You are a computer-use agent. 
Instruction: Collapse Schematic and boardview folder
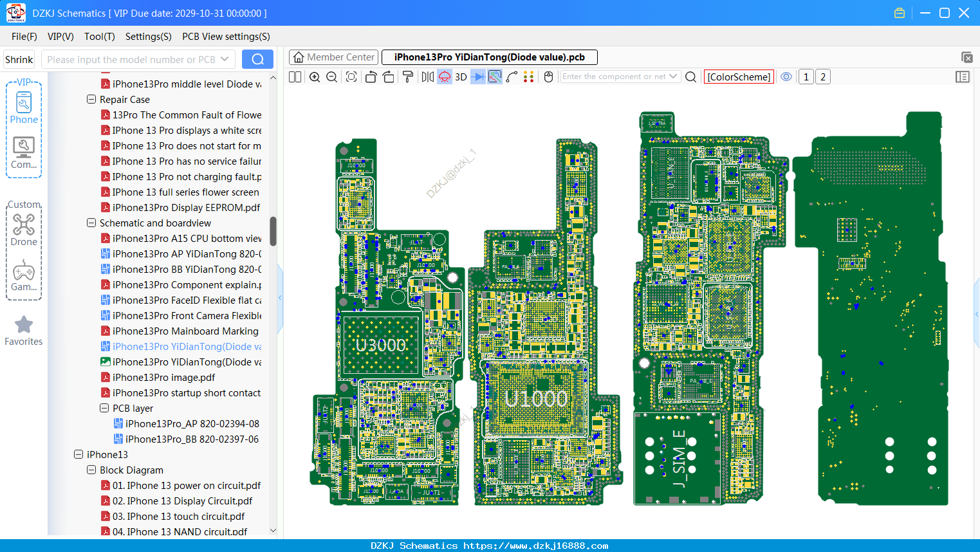[x=91, y=223]
